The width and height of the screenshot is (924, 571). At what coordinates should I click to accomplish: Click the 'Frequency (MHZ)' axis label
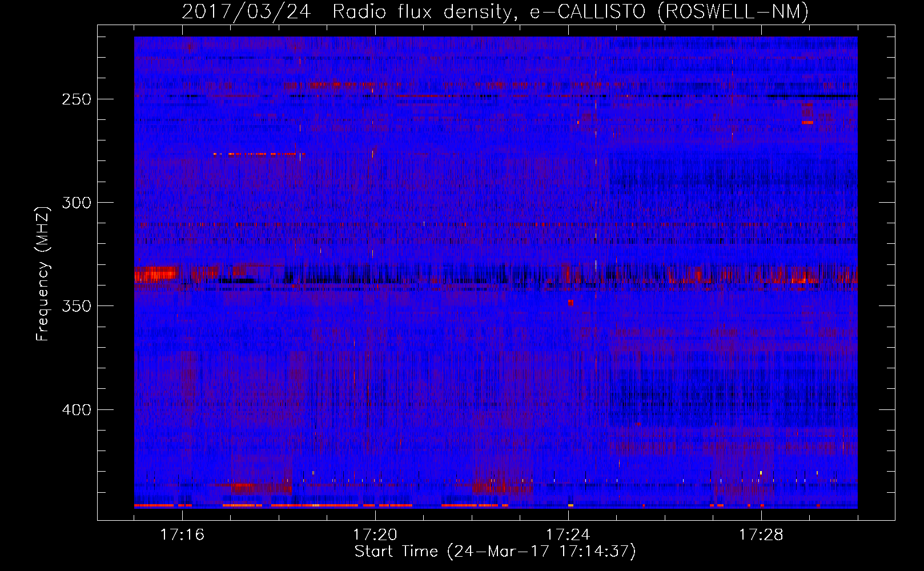[43, 274]
